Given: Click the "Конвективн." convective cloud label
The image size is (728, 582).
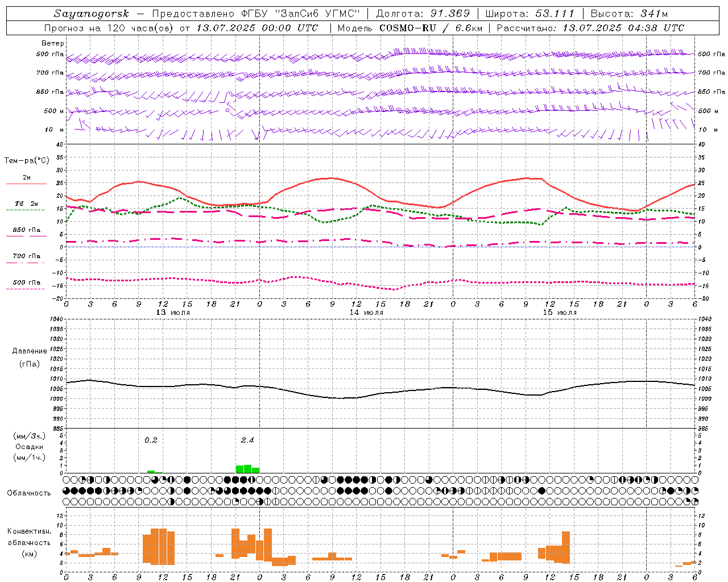Looking at the screenshot, I should pos(29,531).
